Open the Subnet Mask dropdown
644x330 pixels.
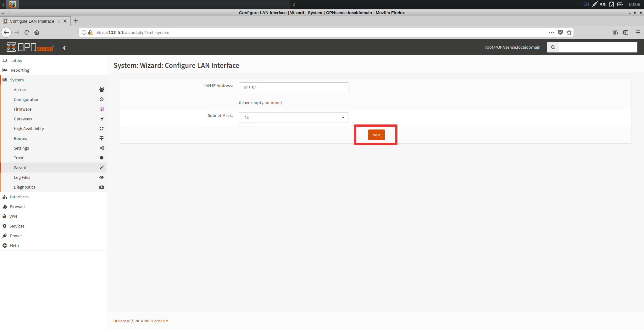coord(293,118)
